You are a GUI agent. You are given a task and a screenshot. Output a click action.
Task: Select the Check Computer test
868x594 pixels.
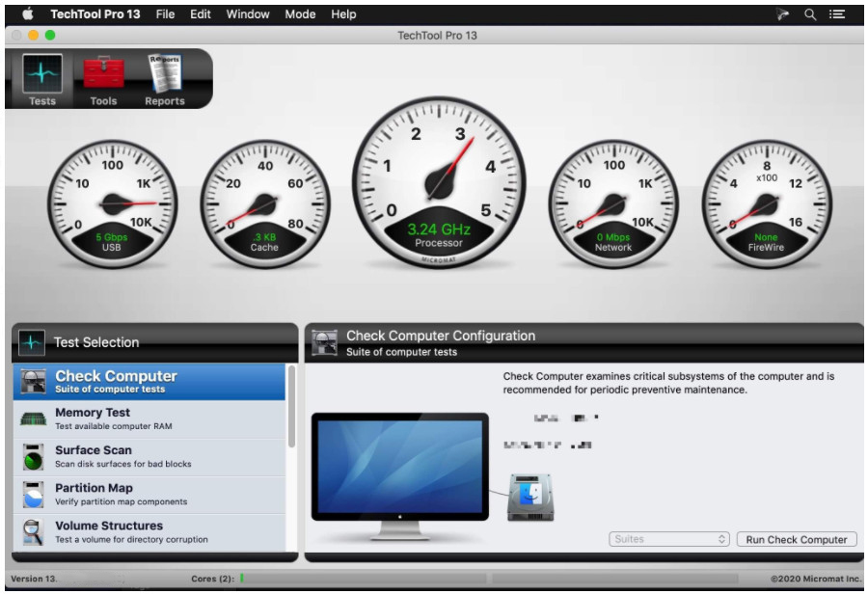[149, 382]
